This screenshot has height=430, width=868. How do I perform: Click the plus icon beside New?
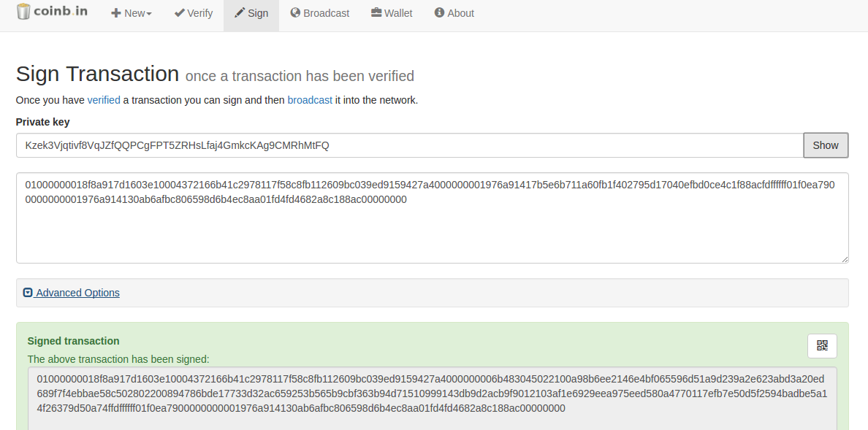[x=115, y=13]
